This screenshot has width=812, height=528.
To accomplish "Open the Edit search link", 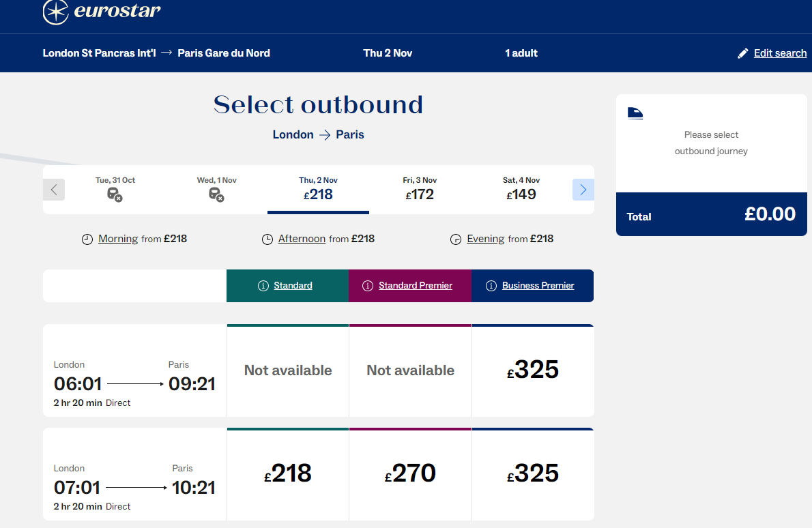I will [x=780, y=53].
